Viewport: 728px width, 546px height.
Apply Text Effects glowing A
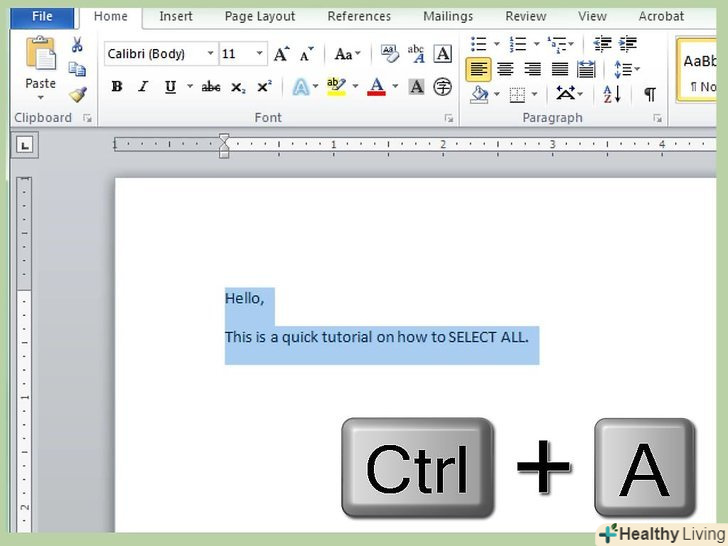[300, 87]
